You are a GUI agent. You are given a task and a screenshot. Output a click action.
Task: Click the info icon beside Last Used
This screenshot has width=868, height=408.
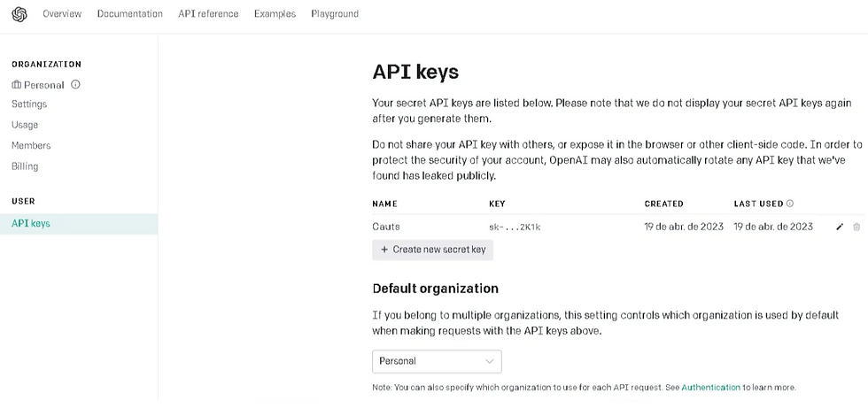click(790, 204)
